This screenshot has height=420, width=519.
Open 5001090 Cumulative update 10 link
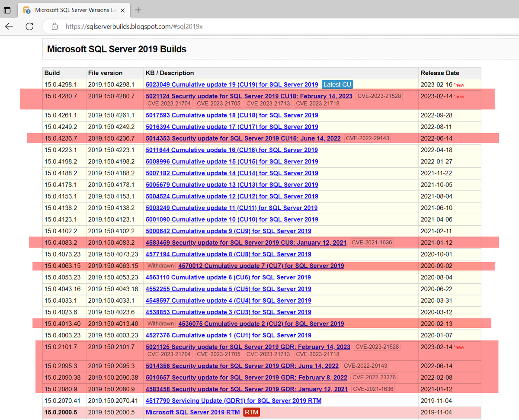pyautogui.click(x=232, y=219)
